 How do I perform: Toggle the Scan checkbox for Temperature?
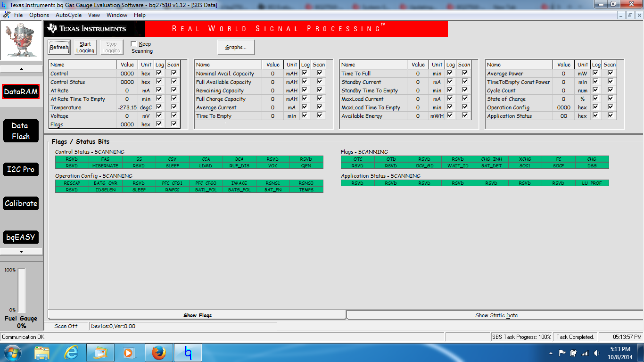pos(174,107)
